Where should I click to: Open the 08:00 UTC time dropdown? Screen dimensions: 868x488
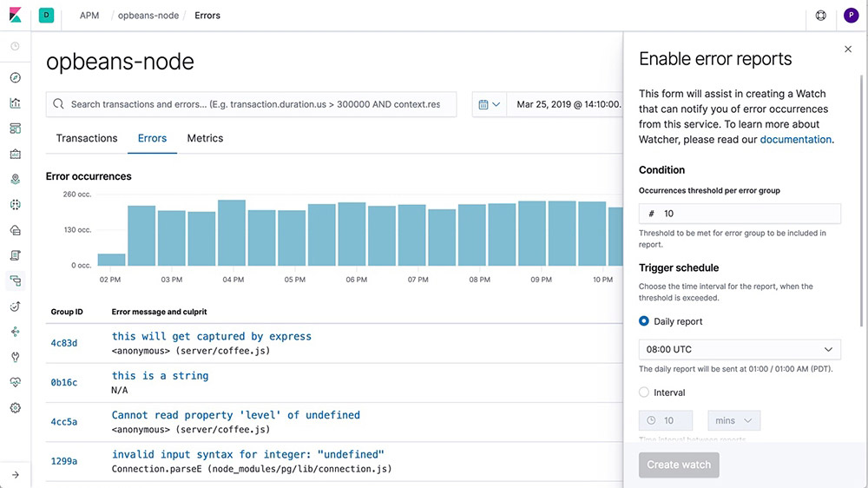coord(740,350)
